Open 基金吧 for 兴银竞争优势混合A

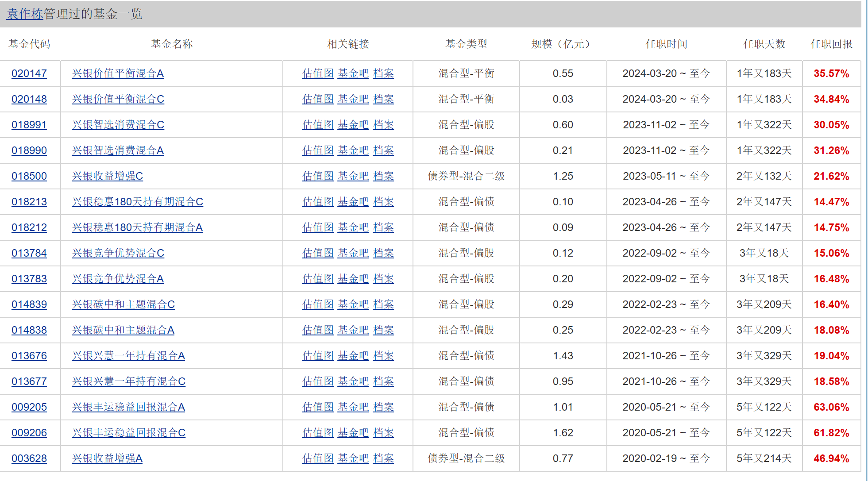[x=353, y=279]
